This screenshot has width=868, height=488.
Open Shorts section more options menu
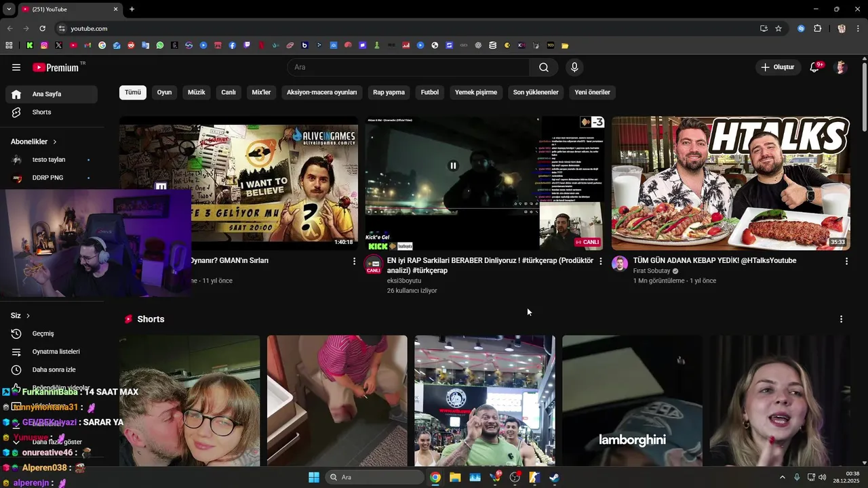[x=841, y=319]
